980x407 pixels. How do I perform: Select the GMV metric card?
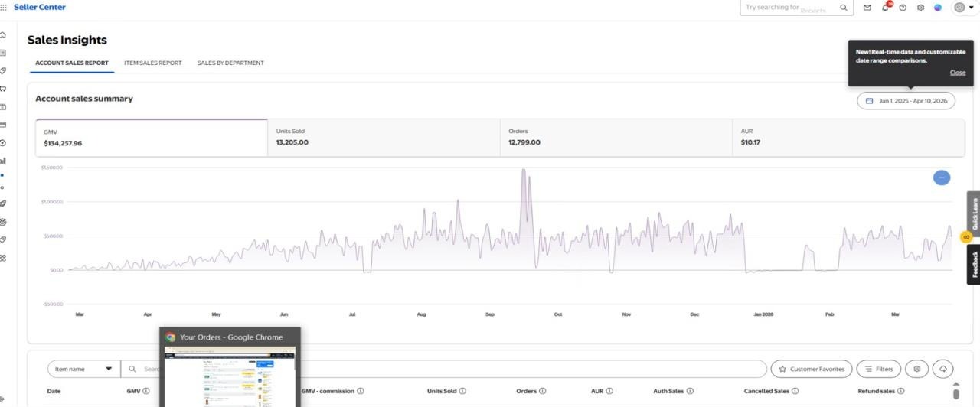click(x=152, y=138)
